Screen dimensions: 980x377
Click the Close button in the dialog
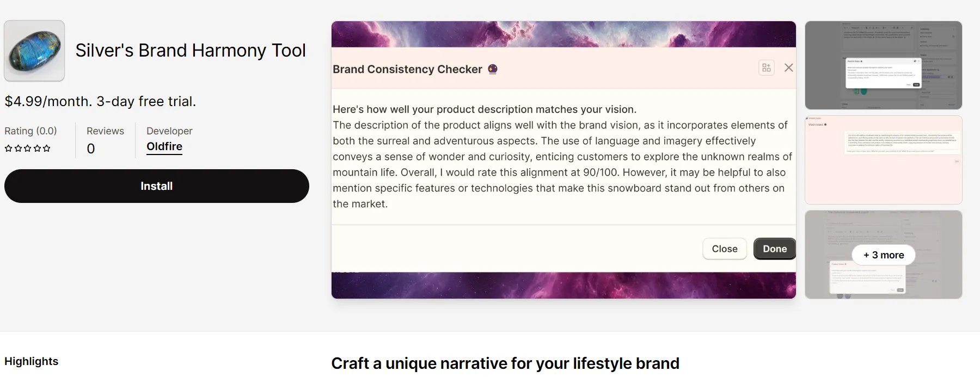coord(724,249)
